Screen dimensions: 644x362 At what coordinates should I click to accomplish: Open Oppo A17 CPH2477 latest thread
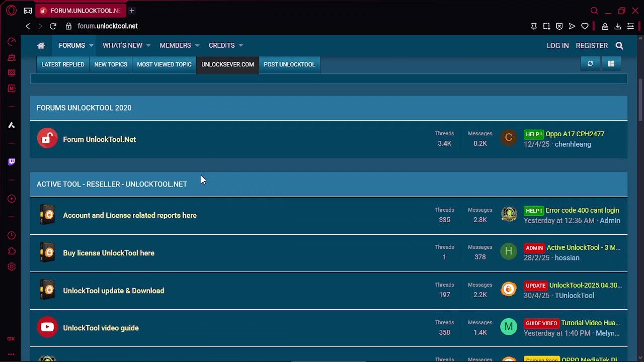pyautogui.click(x=575, y=134)
